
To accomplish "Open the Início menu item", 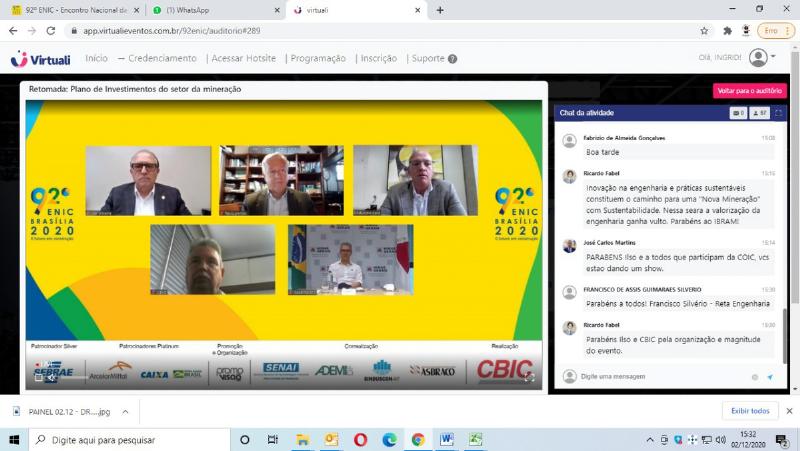I will 96,58.
